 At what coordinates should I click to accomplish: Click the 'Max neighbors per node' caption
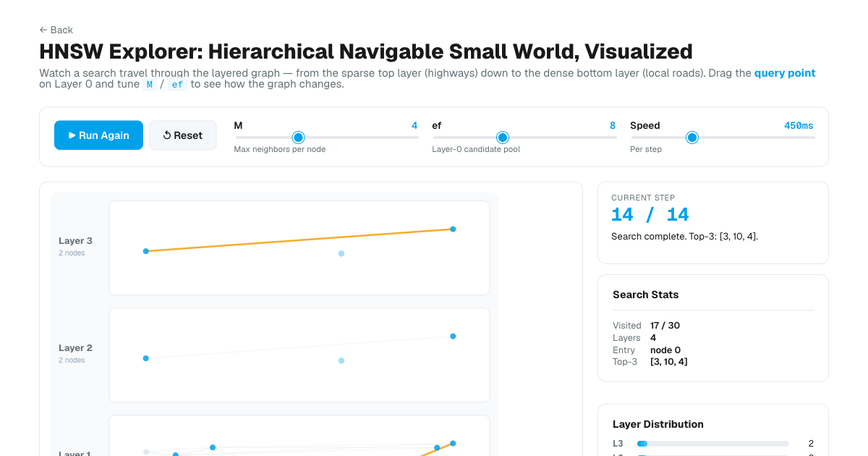click(280, 149)
